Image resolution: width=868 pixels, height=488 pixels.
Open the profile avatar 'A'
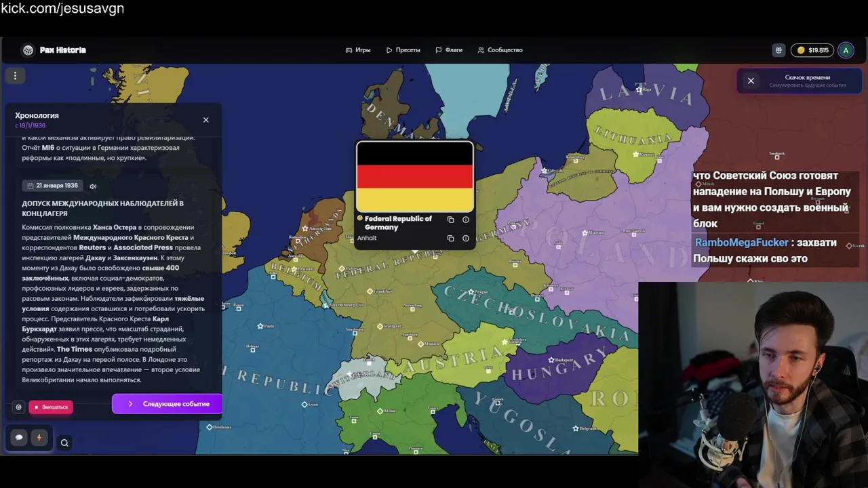click(x=846, y=50)
